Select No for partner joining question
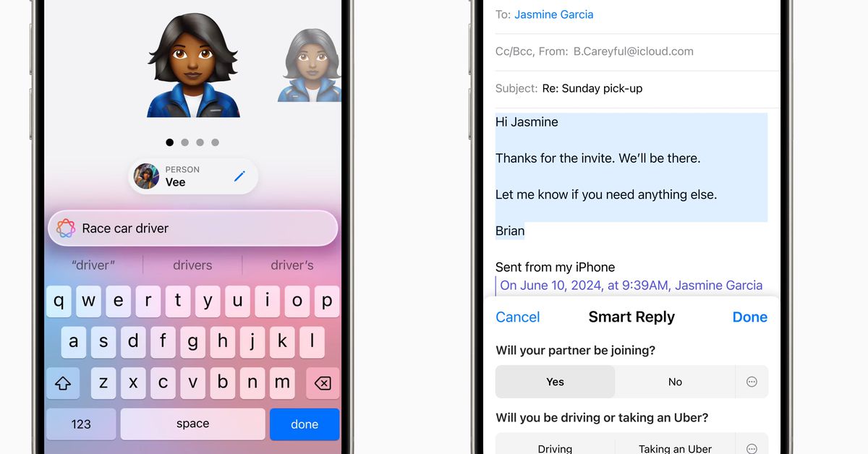Screen dimensions: 868x454 (675, 382)
